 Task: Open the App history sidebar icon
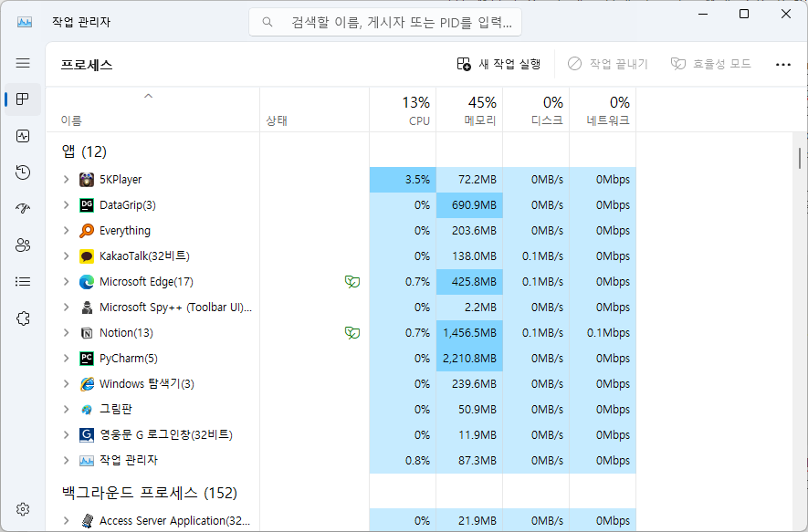coord(23,172)
